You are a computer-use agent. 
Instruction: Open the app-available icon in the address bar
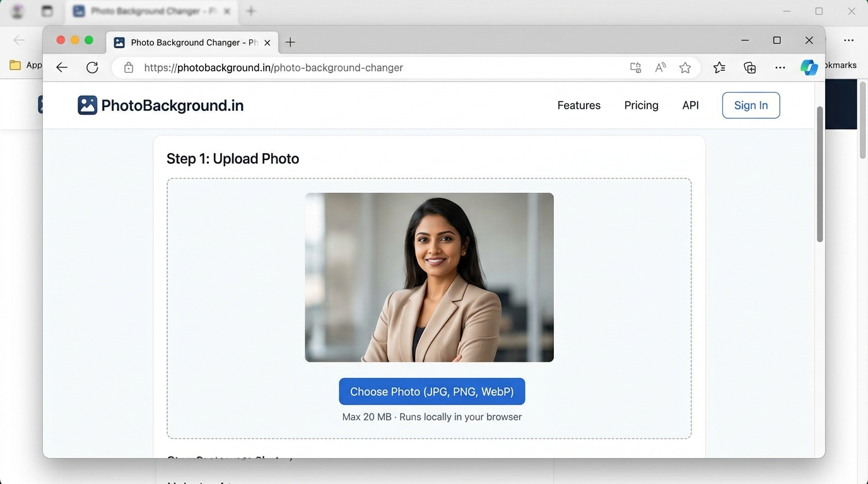635,67
